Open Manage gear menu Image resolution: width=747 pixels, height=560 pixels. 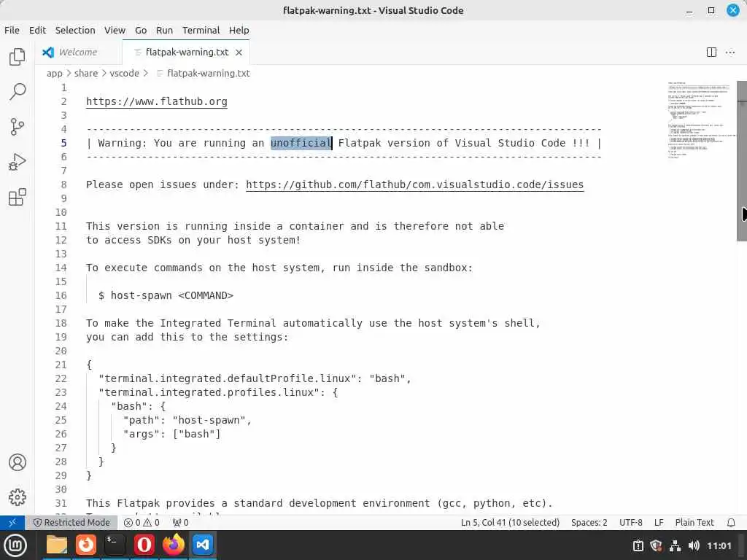(x=18, y=497)
